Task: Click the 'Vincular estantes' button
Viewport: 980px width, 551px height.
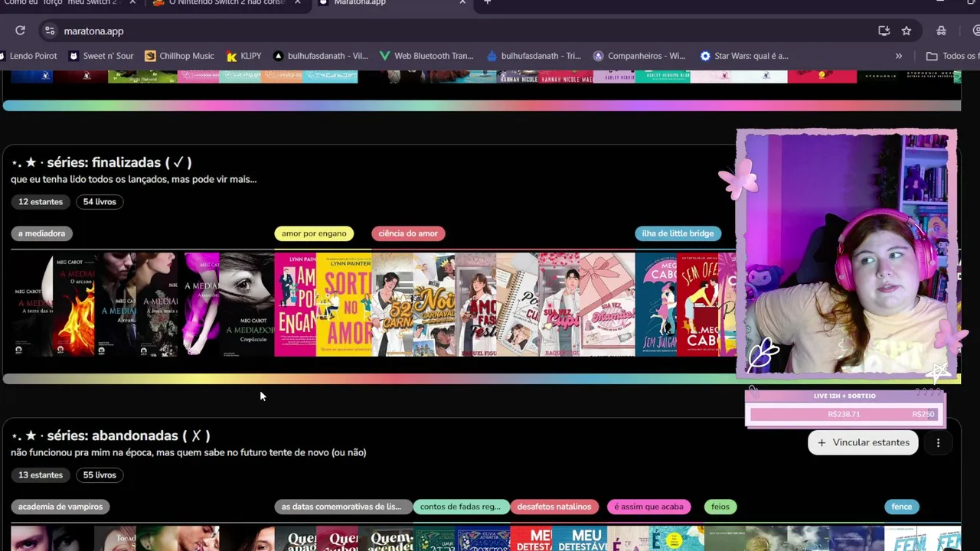Action: point(863,442)
